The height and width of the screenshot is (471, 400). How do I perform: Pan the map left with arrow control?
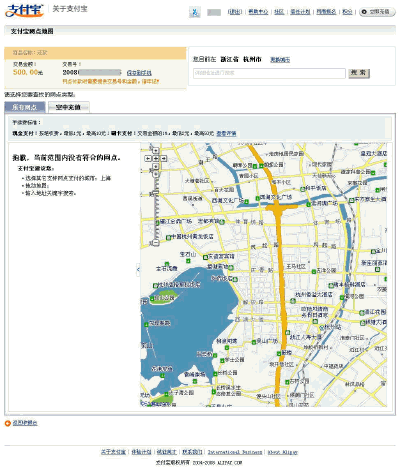click(148, 159)
